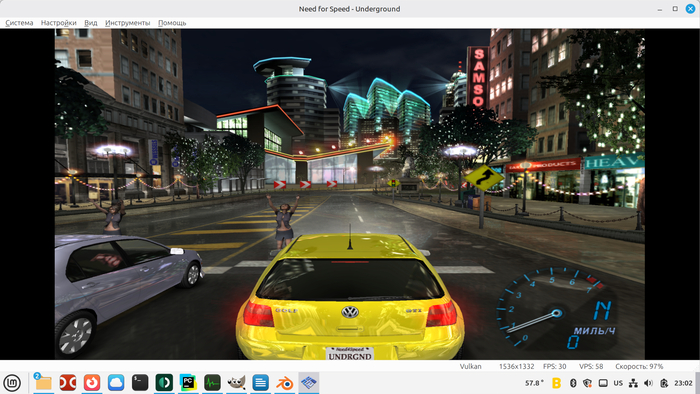Launch the red double-circle taskbar app

click(x=68, y=383)
